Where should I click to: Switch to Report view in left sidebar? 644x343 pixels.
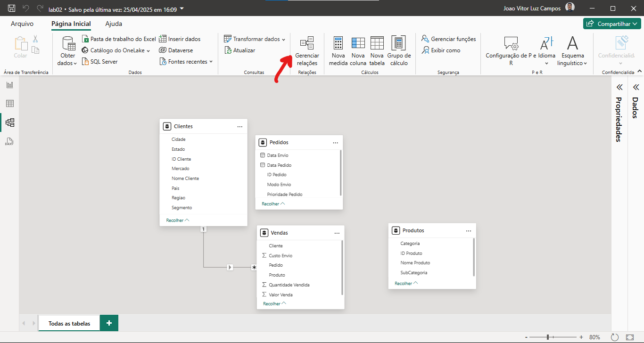coord(9,85)
